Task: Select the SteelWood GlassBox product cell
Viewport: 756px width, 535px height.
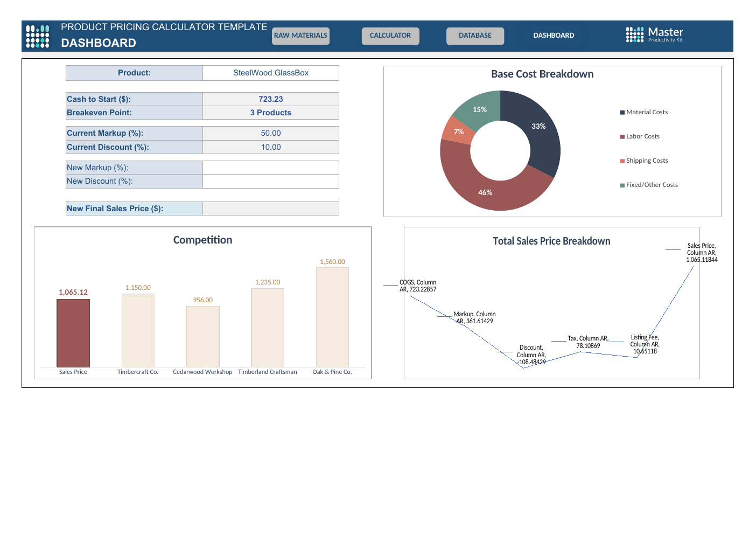Action: 271,73
